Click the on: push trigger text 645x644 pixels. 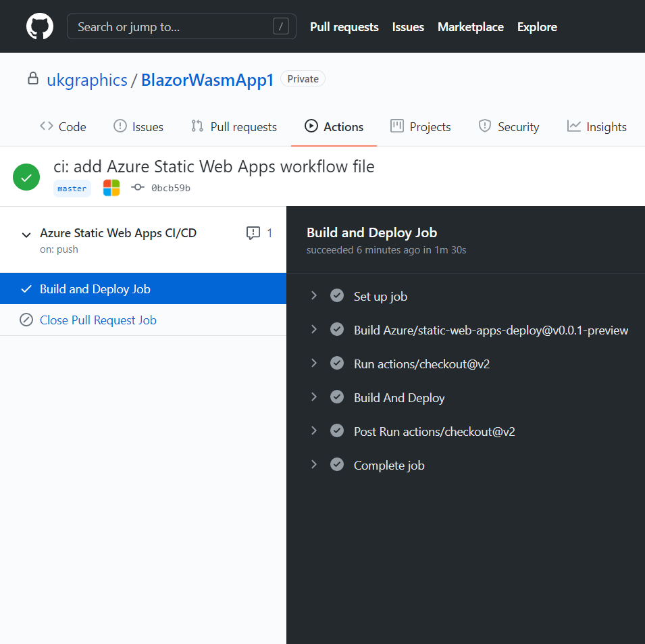coord(59,249)
